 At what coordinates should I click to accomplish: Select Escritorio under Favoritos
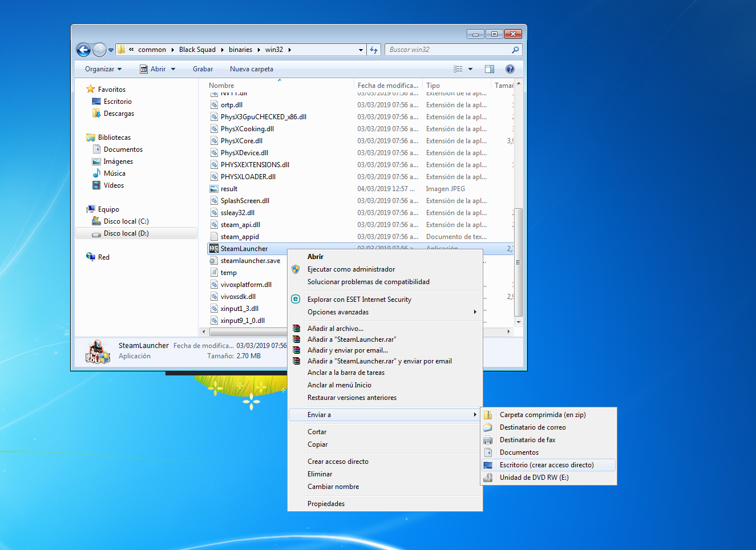pyautogui.click(x=118, y=102)
